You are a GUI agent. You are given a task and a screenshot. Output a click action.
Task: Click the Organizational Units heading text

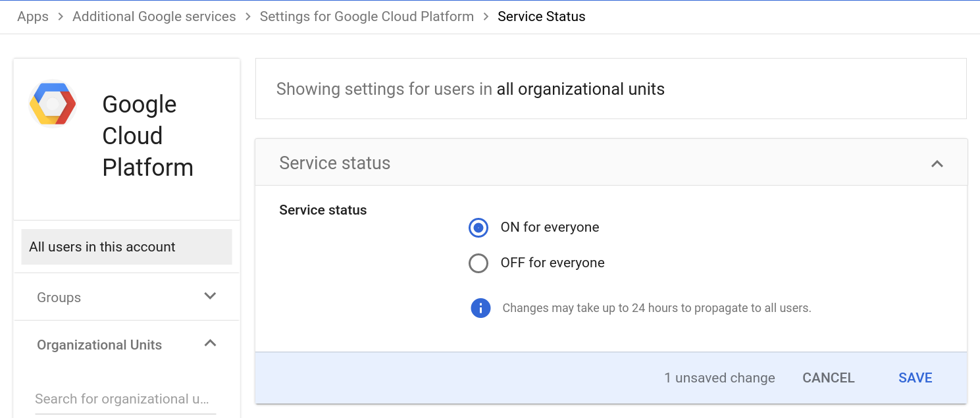tap(99, 345)
